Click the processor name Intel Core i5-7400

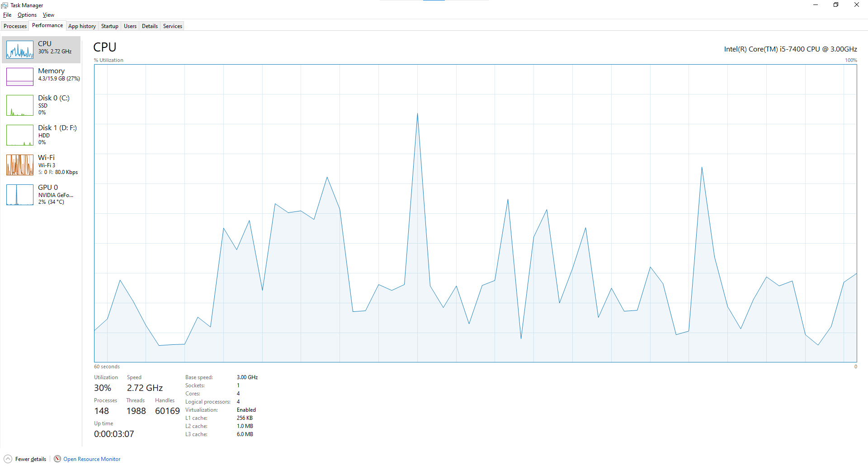click(x=790, y=49)
